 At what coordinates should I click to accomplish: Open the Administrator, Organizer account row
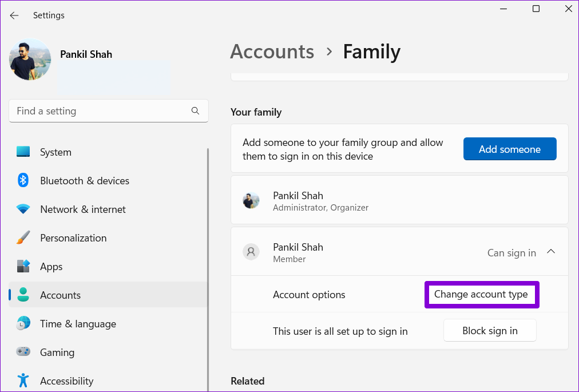[x=399, y=201]
